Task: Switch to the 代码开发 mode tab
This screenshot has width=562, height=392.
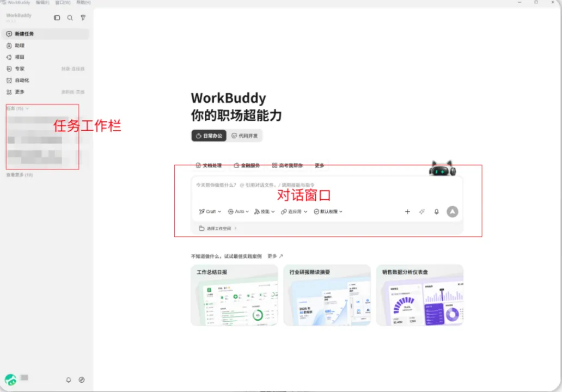Action: click(245, 136)
